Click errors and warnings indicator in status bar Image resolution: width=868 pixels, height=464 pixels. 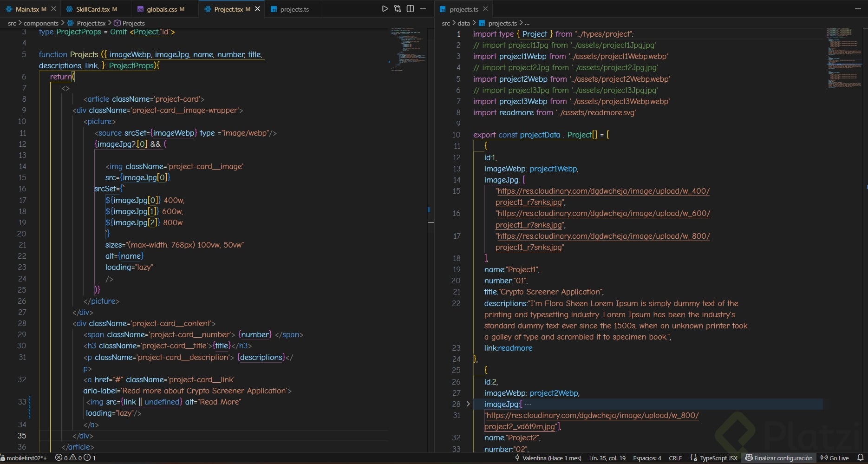coord(74,458)
